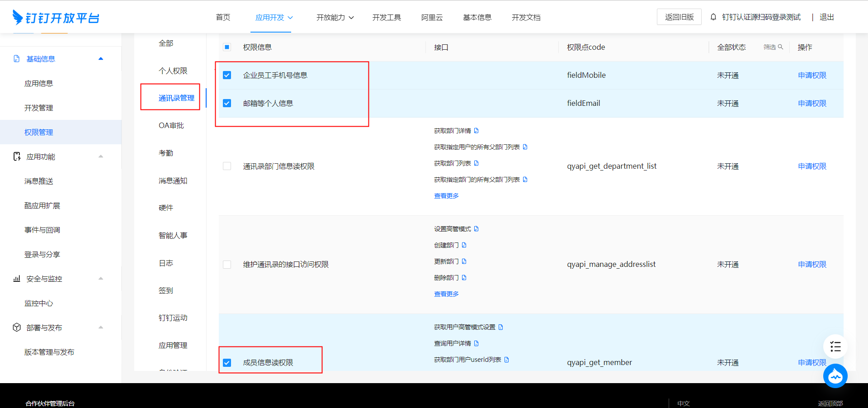The height and width of the screenshot is (408, 868).
Task: Check the 通讯录部门信息读权限 checkbox
Action: 227,166
